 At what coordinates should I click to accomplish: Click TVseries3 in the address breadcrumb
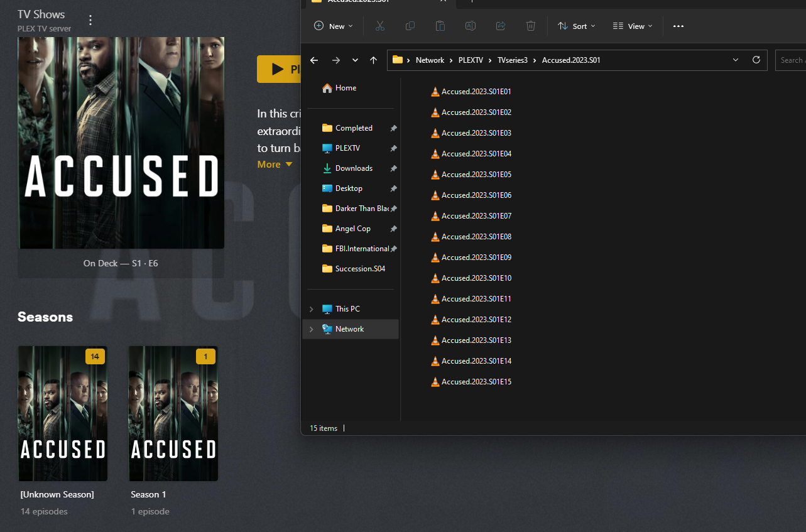pyautogui.click(x=512, y=60)
